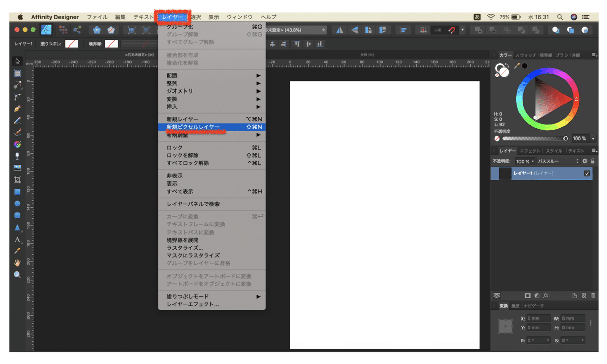Image resolution: width=607 pixels, height=364 pixels.
Task: Click the add new layer page icon
Action: click(x=575, y=296)
